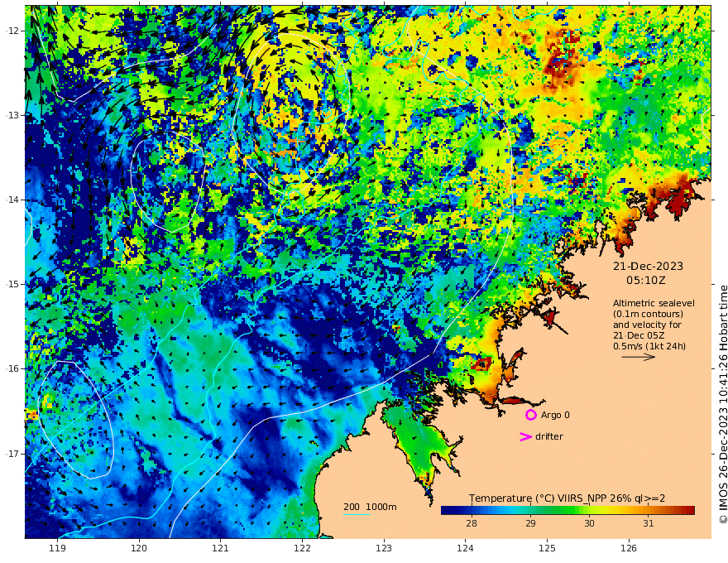Click the colorbar value 31
Viewport: 728px width, 563px height.
(648, 523)
